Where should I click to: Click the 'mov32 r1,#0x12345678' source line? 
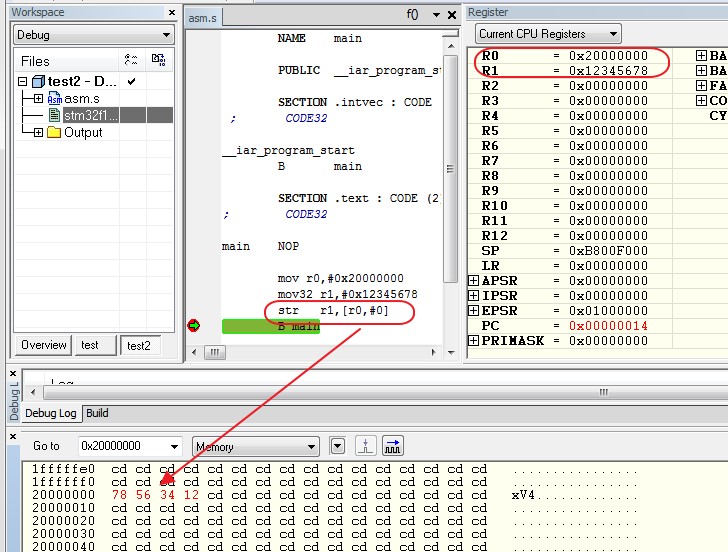[347, 294]
